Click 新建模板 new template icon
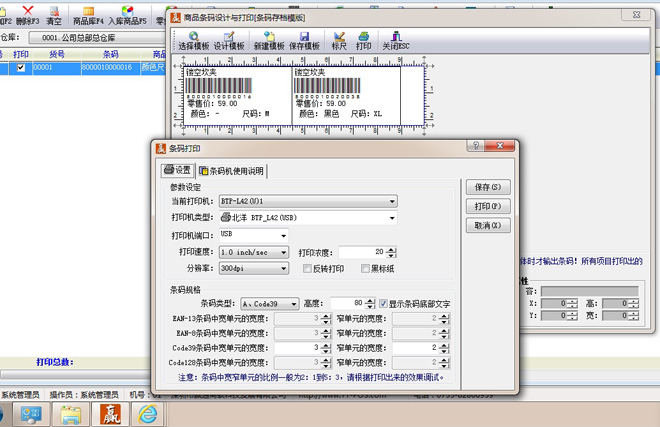The image size is (660, 427). [269, 41]
